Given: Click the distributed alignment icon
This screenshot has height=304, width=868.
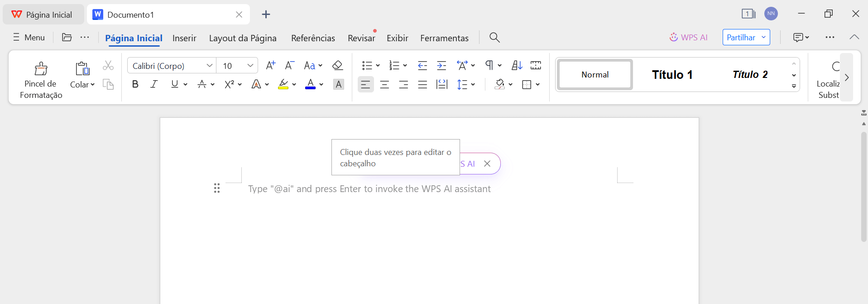Looking at the screenshot, I should tap(441, 84).
